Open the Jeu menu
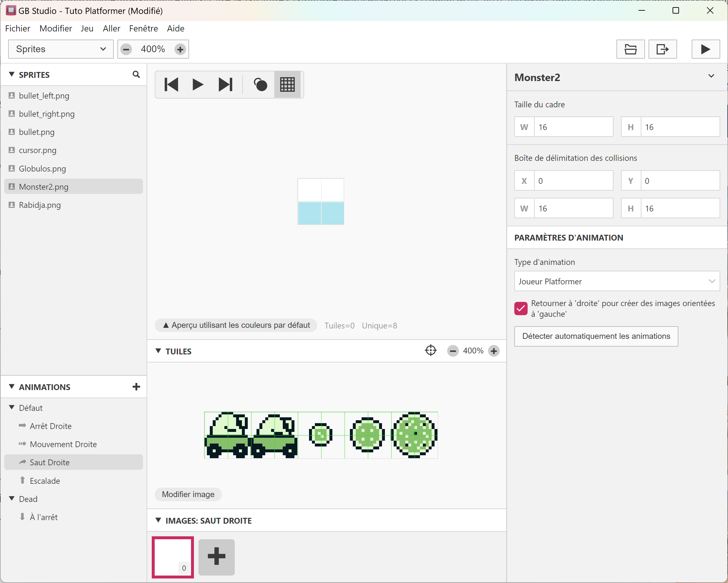Screen dimensions: 728x583 pos(87,28)
